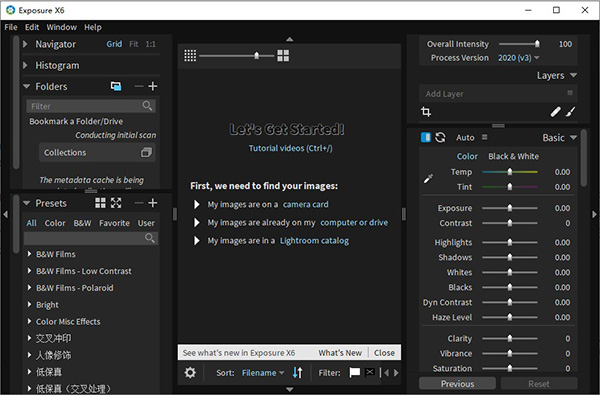The image size is (600, 395).
Task: Select the B&W presets tab
Action: [x=82, y=223]
